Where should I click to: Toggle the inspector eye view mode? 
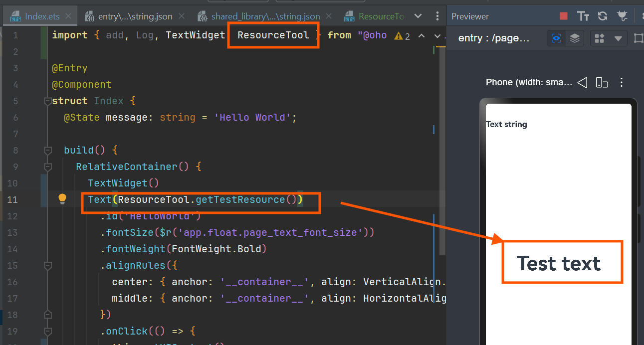pyautogui.click(x=557, y=38)
